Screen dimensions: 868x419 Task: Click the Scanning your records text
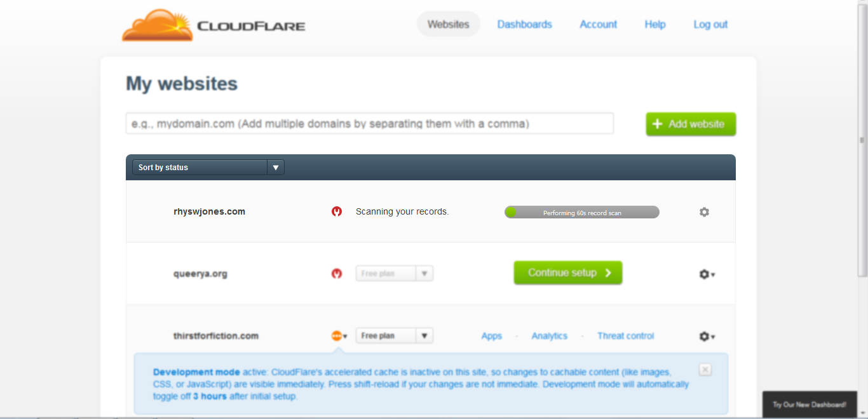402,211
